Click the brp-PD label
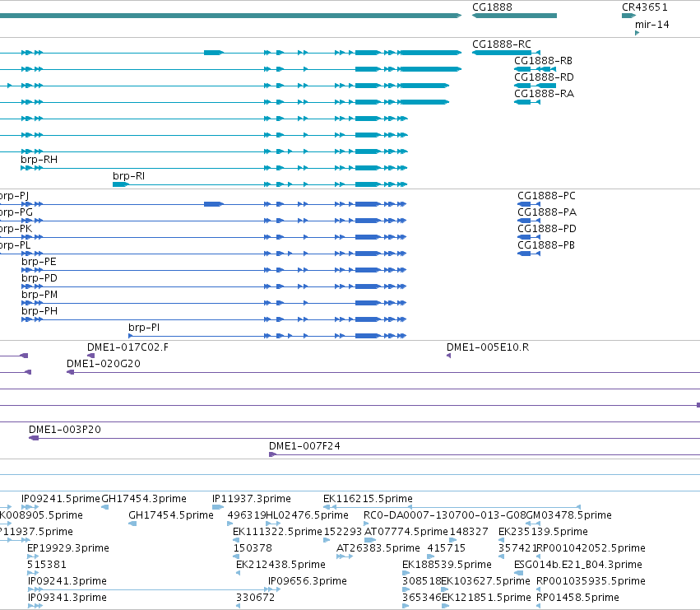This screenshot has width=700, height=610. click(39, 278)
